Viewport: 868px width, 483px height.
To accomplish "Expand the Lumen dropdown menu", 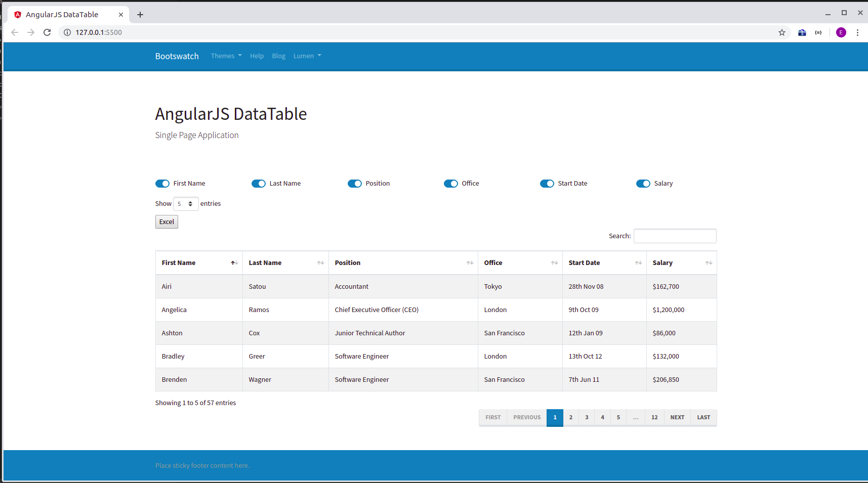I will [x=307, y=56].
